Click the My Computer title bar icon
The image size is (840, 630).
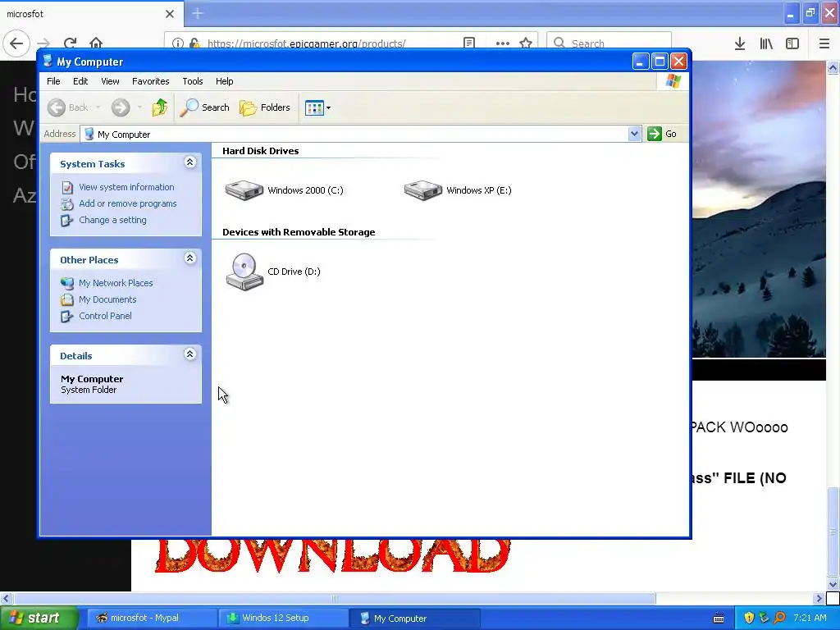[x=48, y=61]
